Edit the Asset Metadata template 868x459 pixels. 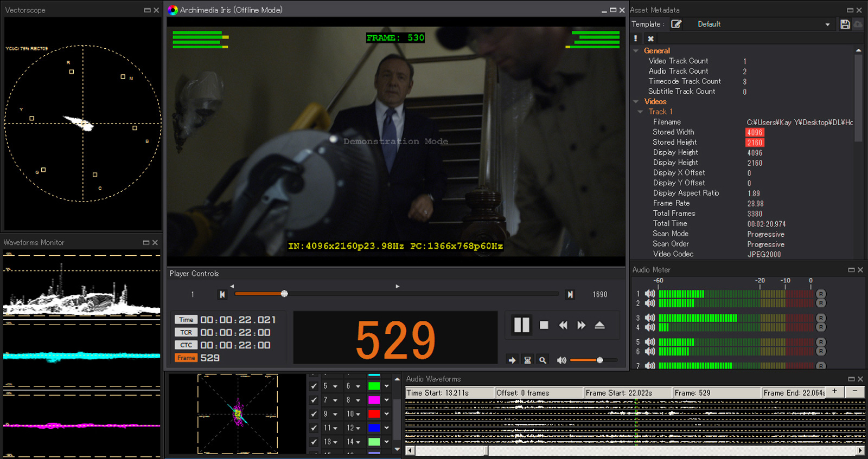coord(676,24)
